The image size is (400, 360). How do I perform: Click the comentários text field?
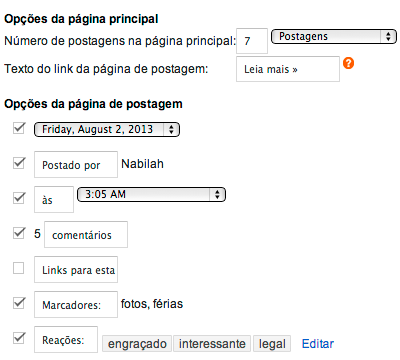click(86, 234)
